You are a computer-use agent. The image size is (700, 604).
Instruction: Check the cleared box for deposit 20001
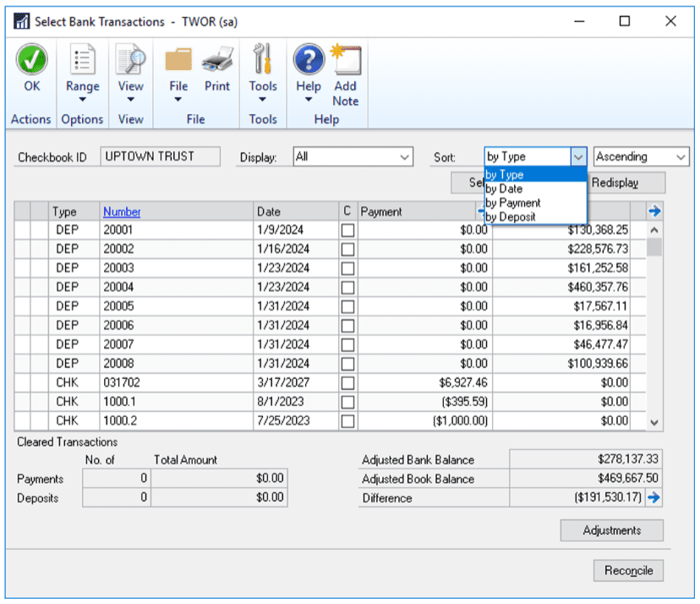coord(347,230)
